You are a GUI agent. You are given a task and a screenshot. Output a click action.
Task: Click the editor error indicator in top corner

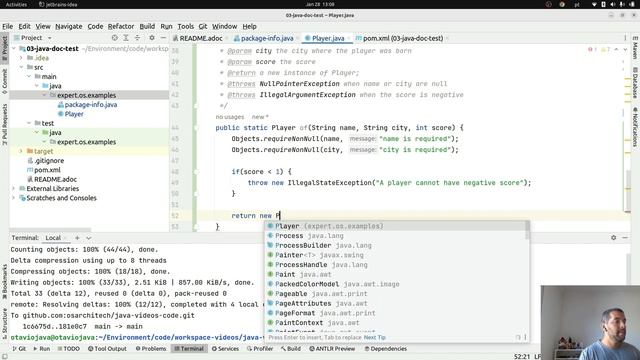click(x=593, y=49)
